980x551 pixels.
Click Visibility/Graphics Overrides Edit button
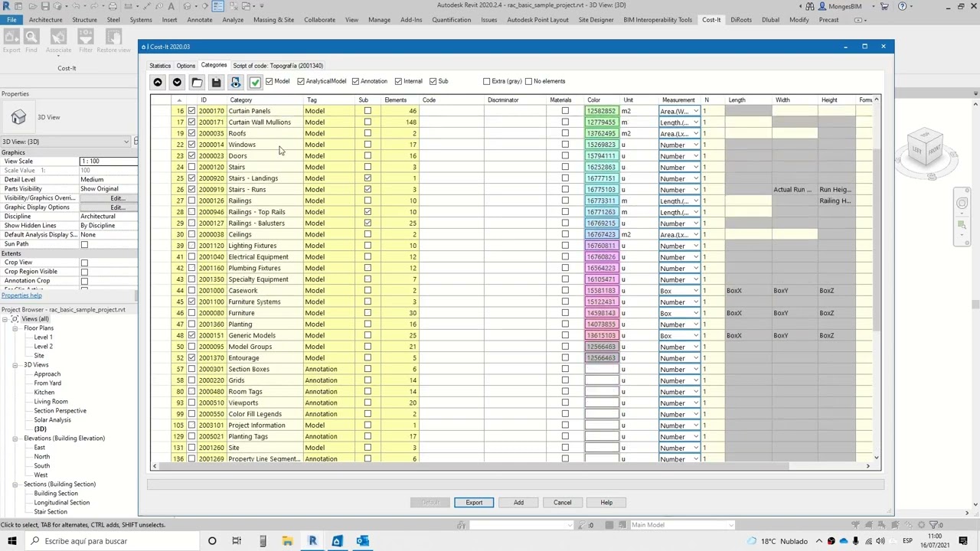tap(116, 198)
